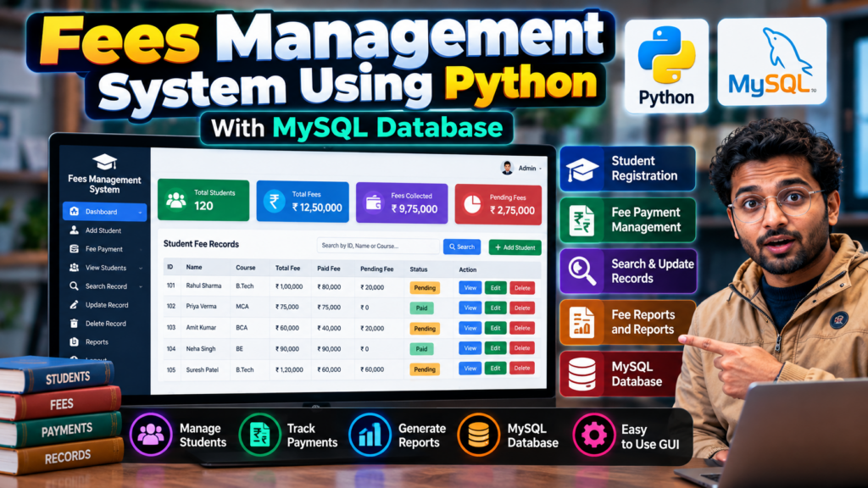
Task: Open the Delete Record menu item
Action: (x=104, y=323)
